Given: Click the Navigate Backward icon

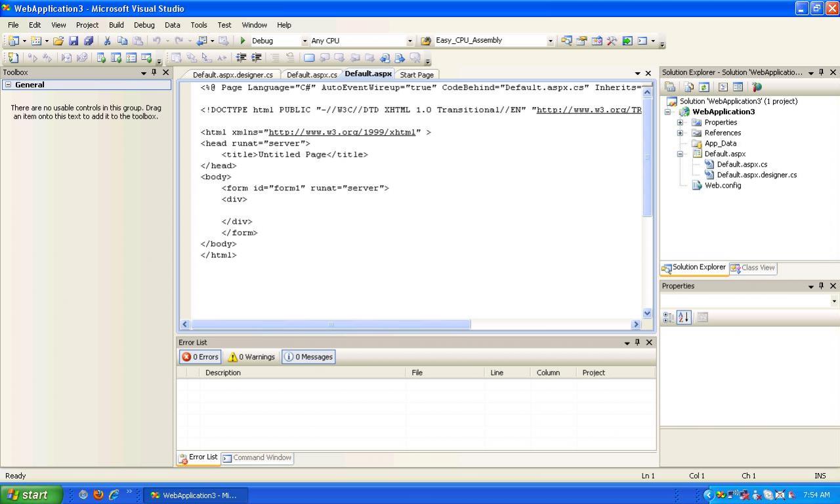Looking at the screenshot, I should point(201,41).
